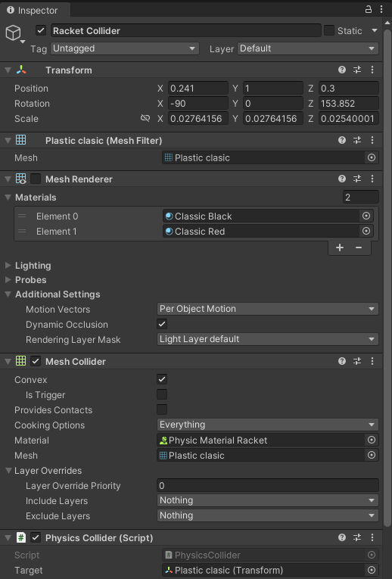Open Physics Collider script presets selector

[357, 537]
